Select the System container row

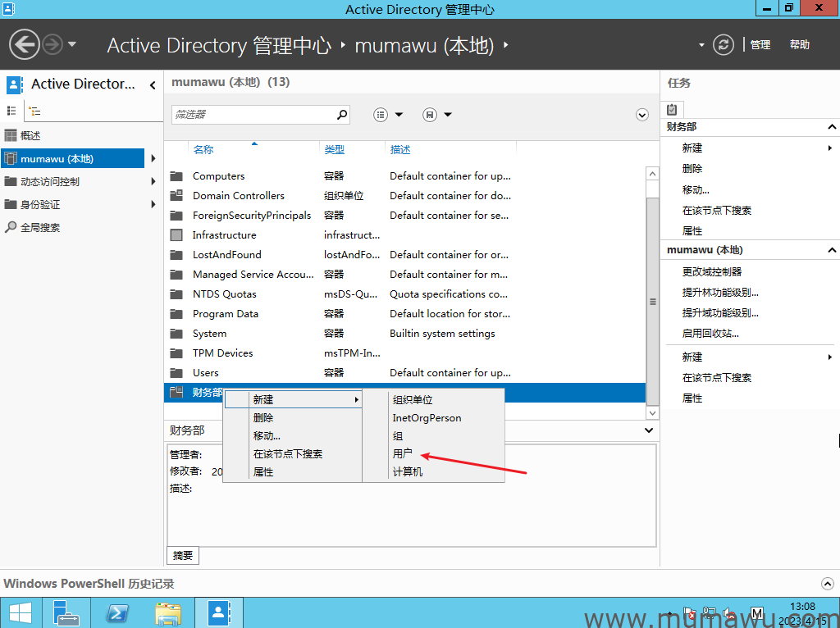click(x=404, y=334)
